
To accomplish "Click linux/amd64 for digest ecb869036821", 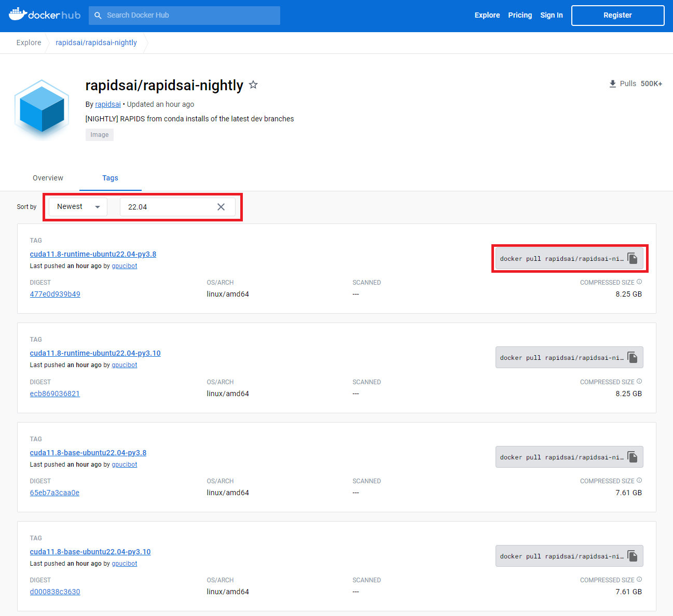I will tap(228, 394).
